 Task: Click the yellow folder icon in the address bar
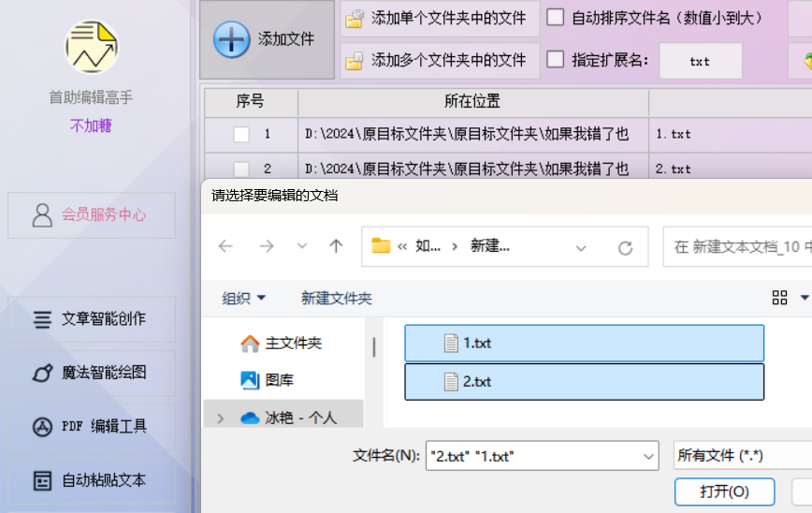(381, 245)
